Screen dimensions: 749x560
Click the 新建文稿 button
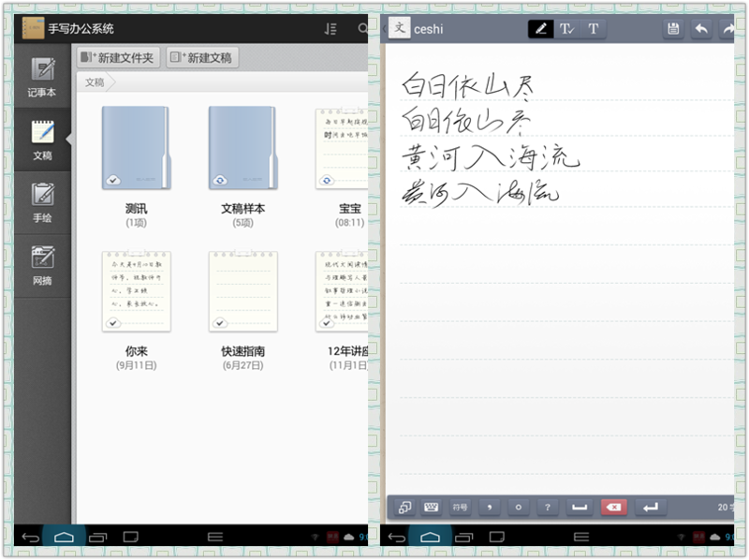tap(202, 58)
